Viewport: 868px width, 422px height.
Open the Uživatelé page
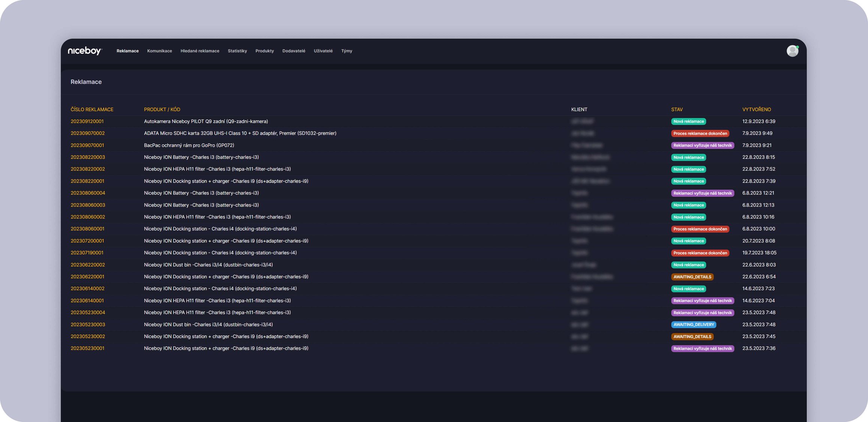[323, 51]
